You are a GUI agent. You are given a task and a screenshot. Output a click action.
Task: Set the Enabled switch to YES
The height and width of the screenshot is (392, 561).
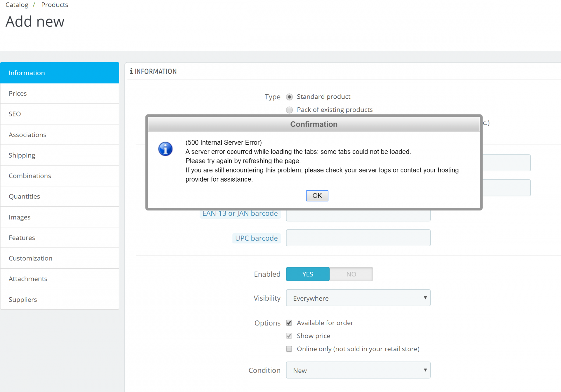(308, 274)
